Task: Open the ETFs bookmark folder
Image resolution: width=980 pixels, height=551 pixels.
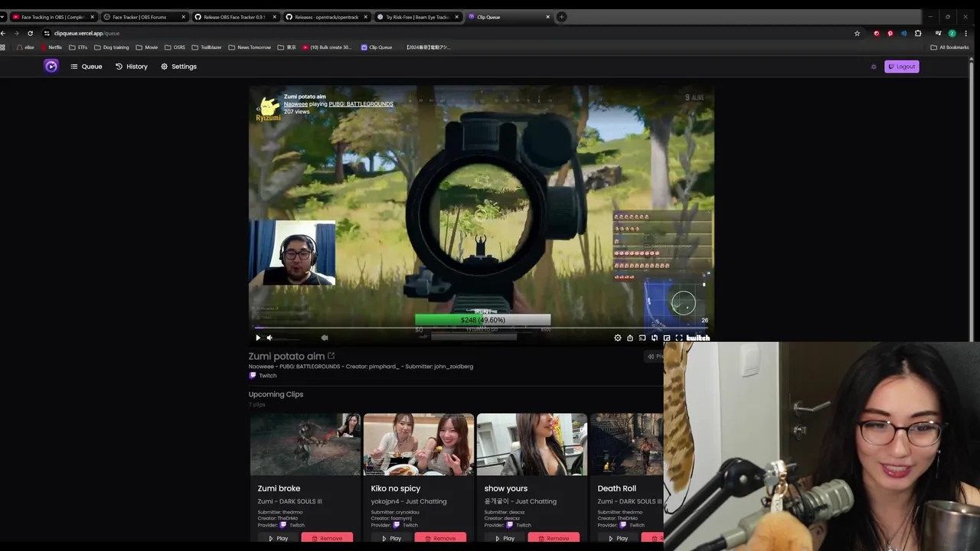Action: tap(78, 47)
